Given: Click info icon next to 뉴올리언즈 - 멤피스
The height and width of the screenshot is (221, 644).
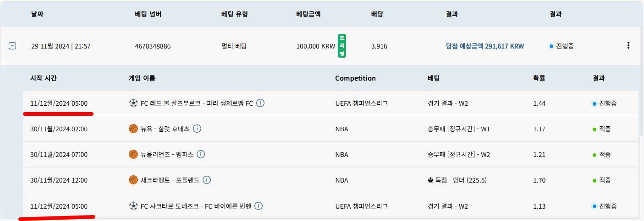Looking at the screenshot, I should click(201, 155).
